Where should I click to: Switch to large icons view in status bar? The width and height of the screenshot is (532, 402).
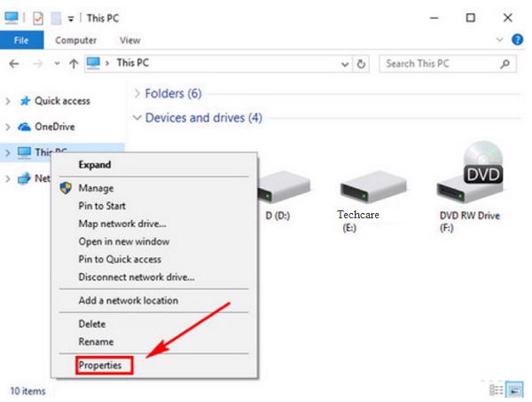[514, 390]
